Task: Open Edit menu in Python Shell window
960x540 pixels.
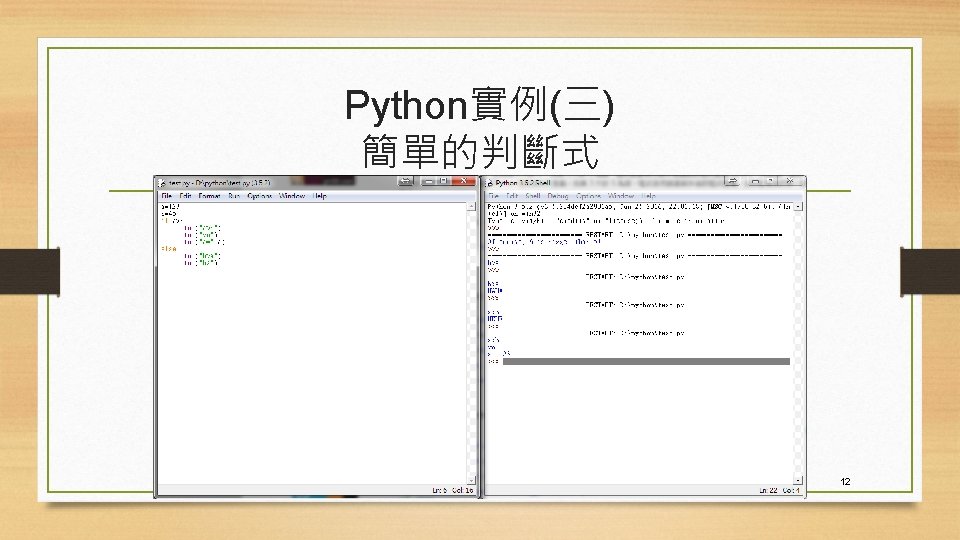Action: click(x=512, y=196)
